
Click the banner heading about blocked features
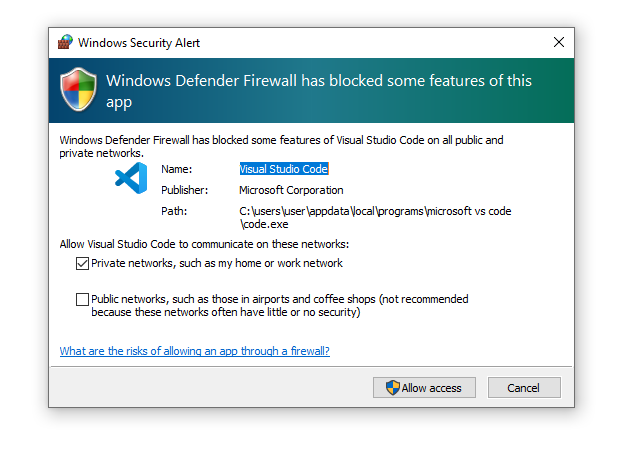click(318, 90)
